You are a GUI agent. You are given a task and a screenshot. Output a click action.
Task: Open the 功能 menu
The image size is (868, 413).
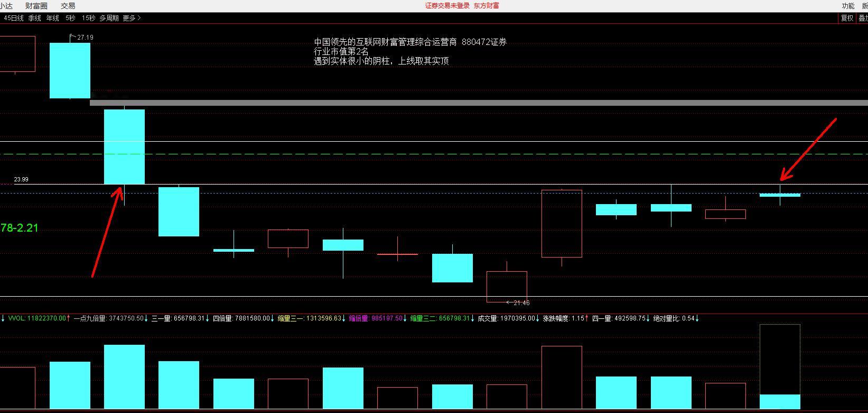(848, 6)
